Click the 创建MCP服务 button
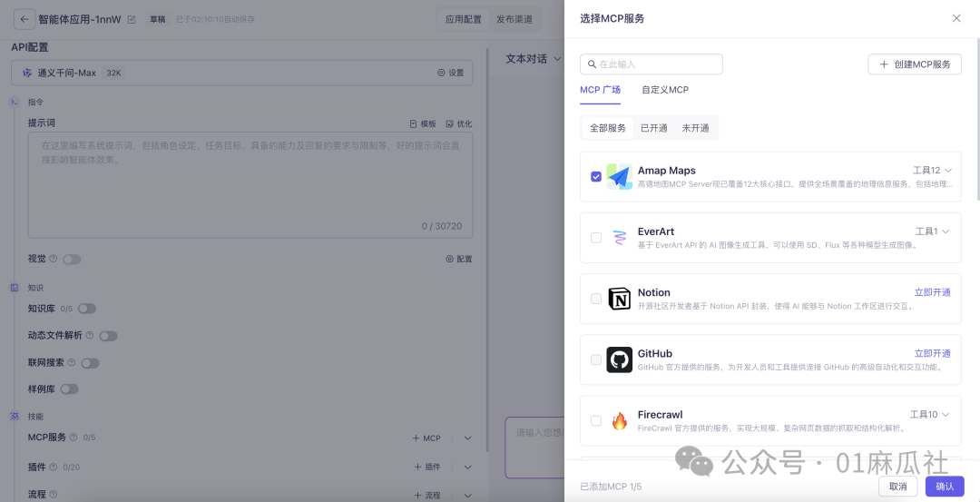 pyautogui.click(x=915, y=64)
